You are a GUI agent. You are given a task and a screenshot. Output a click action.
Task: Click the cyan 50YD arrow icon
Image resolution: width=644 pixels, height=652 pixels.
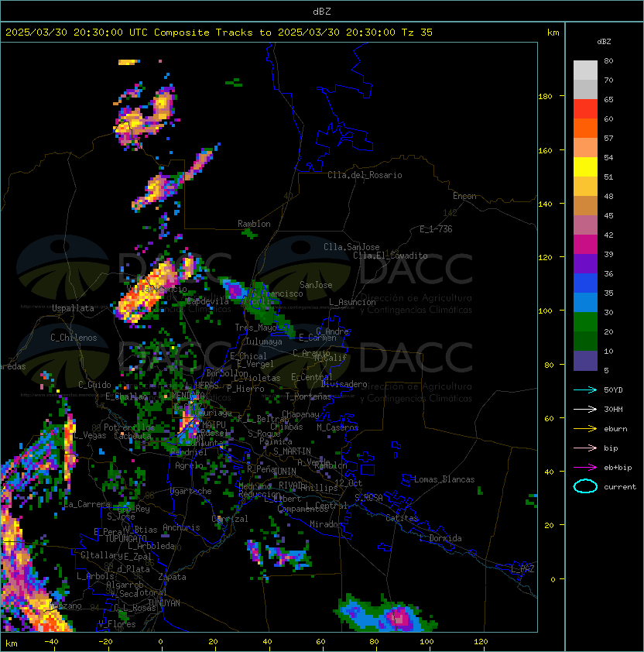click(x=585, y=389)
